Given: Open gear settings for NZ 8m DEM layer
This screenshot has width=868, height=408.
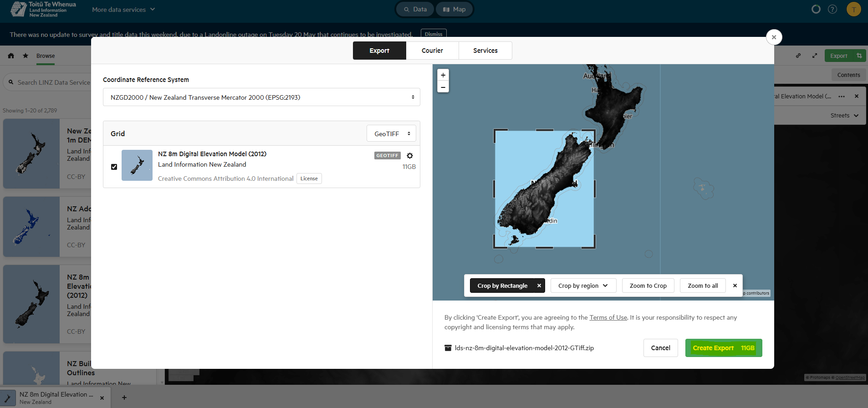Looking at the screenshot, I should click(x=410, y=156).
